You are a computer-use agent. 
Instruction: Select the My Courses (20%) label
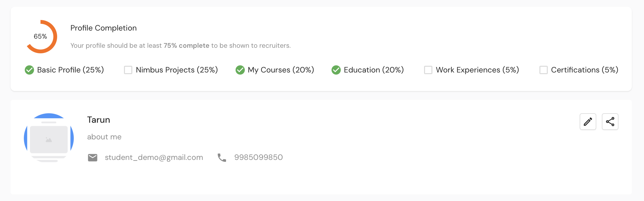tap(281, 70)
